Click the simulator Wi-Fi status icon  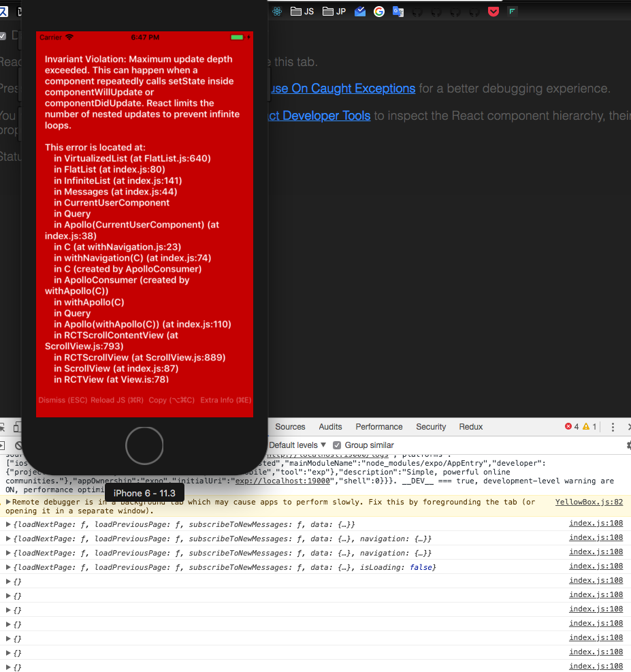click(69, 37)
